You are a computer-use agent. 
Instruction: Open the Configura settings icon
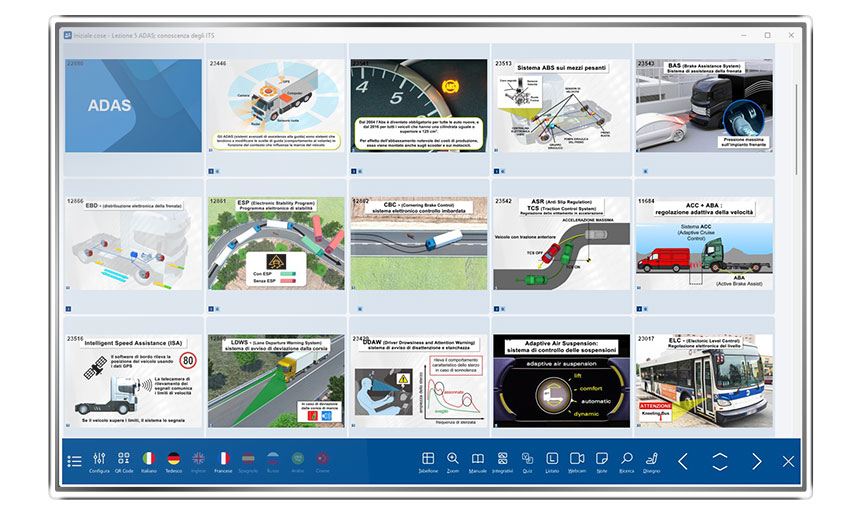[99, 460]
